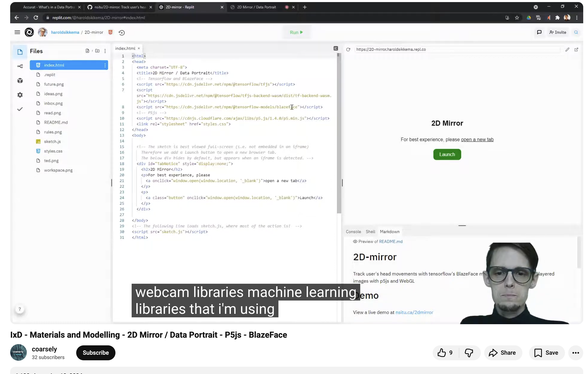Refresh the preview pane with the reload icon
588x374 pixels.
click(348, 50)
